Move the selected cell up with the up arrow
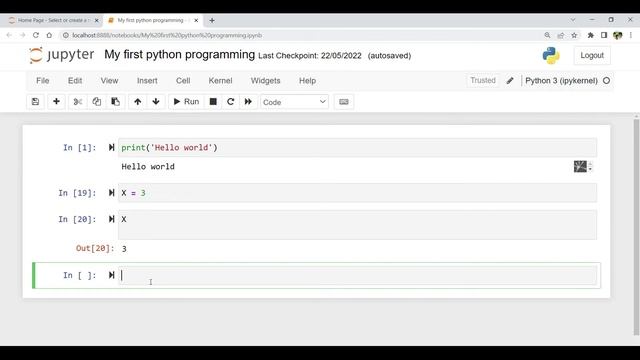The image size is (640, 360). tap(138, 102)
